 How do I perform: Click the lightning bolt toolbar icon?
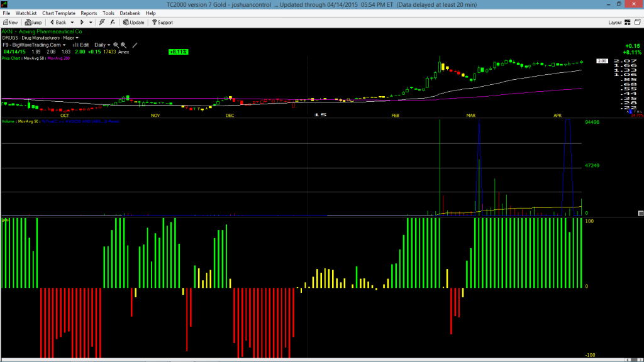(102, 23)
